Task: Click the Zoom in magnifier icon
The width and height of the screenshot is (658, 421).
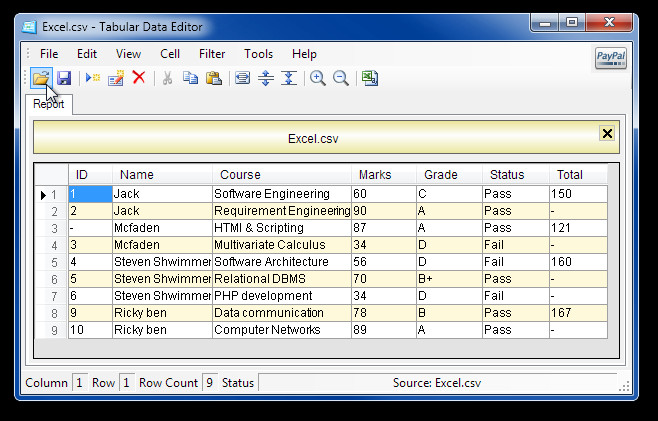Action: (x=318, y=78)
